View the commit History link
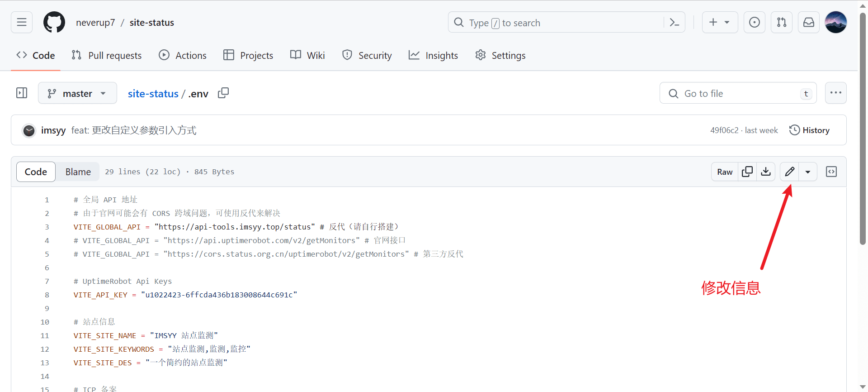Image resolution: width=868 pixels, height=392 pixels. (809, 130)
